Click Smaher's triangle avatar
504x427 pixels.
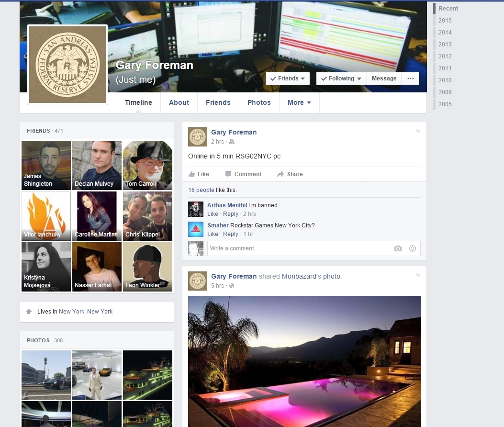pos(196,229)
